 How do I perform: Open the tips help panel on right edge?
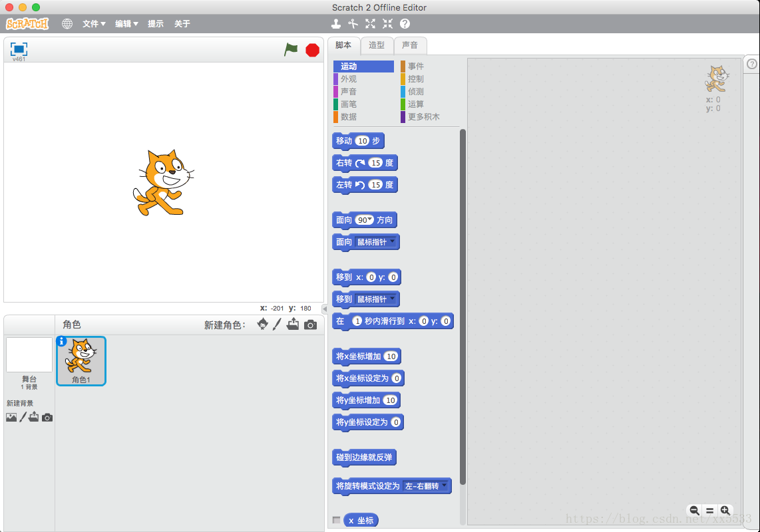(752, 64)
